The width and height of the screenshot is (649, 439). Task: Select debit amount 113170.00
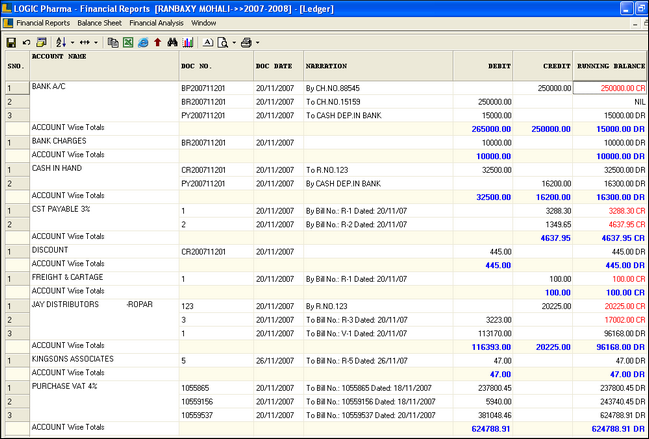pos(495,333)
